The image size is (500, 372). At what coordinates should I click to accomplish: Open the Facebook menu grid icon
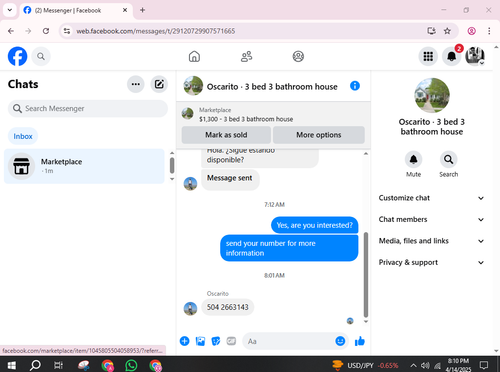[x=428, y=56]
